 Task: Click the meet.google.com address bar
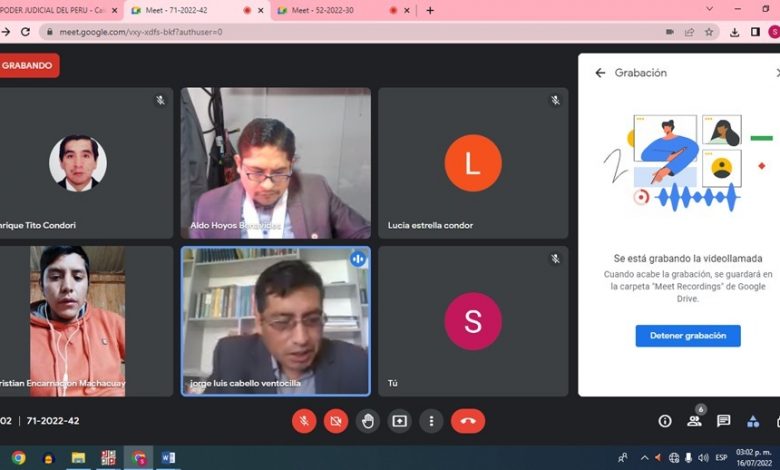300,32
